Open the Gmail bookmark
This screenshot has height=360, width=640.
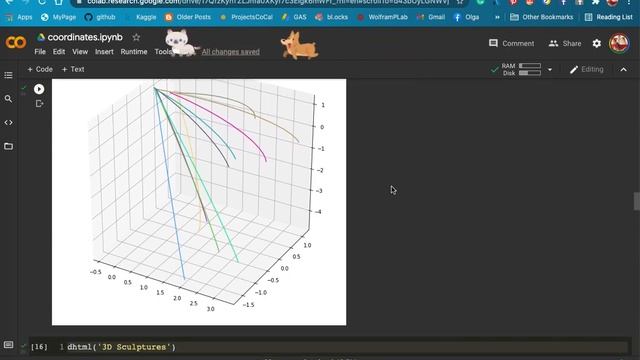[431, 17]
